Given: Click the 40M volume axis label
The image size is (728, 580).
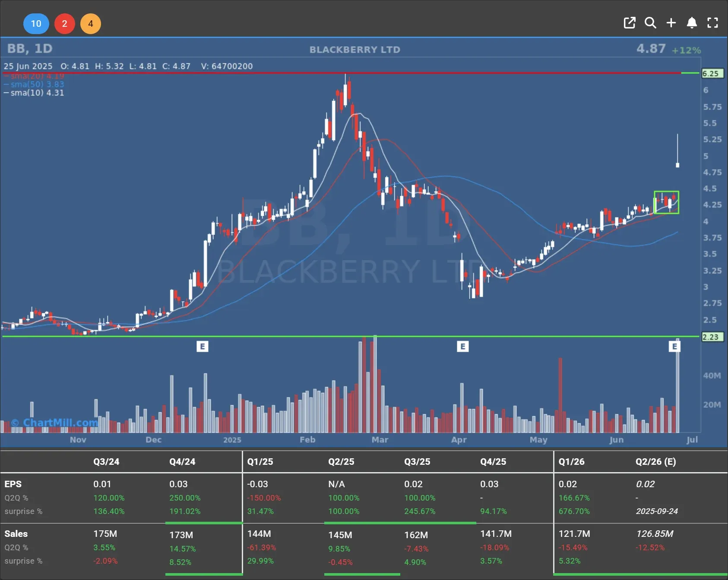Looking at the screenshot, I should pos(712,376).
